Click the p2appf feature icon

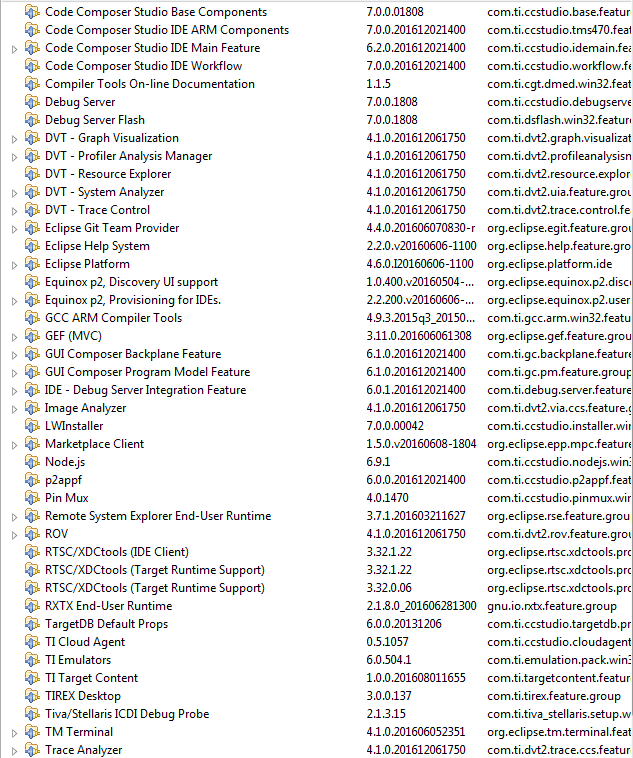(x=32, y=480)
